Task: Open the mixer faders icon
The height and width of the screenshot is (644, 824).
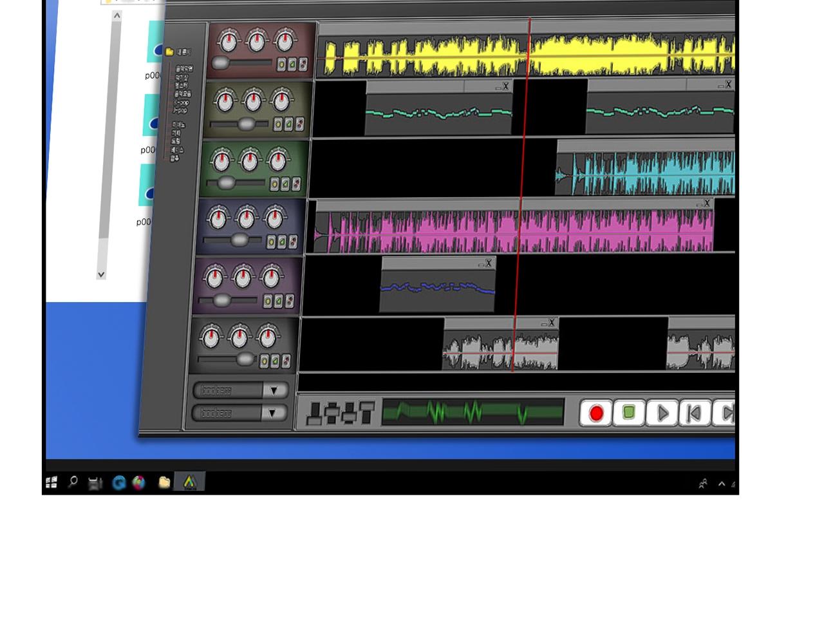Action: 341,413
